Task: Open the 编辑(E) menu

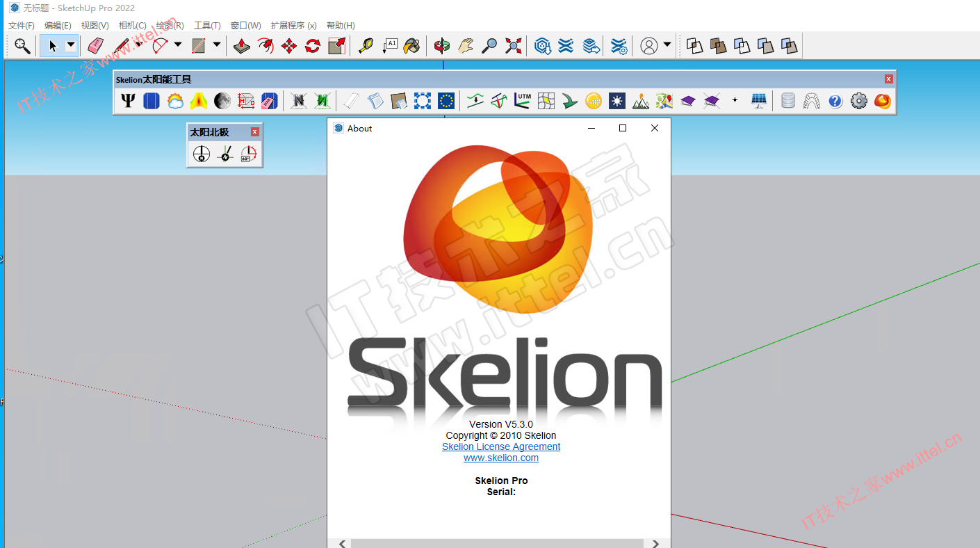Action: (58, 26)
